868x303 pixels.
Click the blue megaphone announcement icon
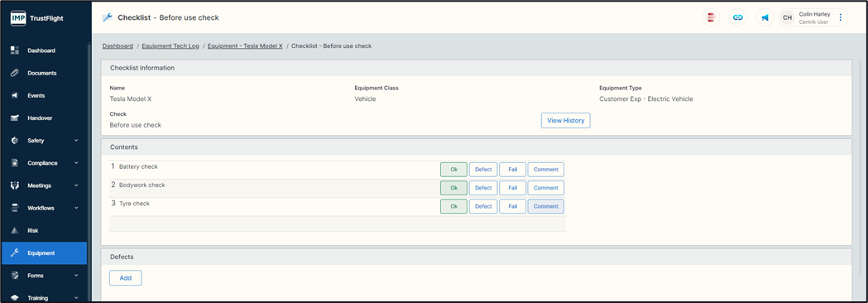pyautogui.click(x=765, y=17)
